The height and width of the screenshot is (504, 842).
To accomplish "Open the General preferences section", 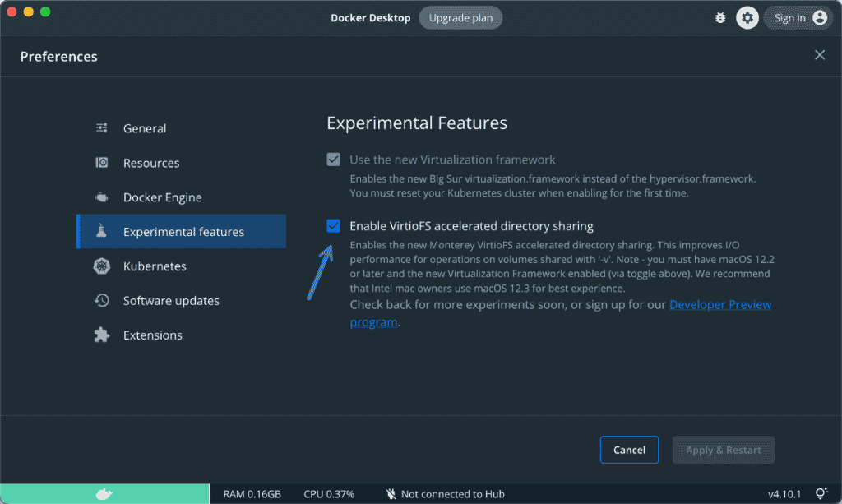I will 182,128.
